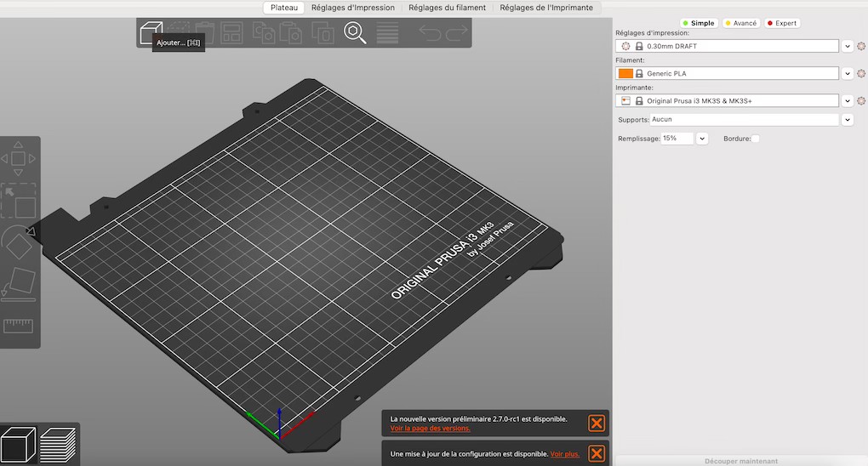Image resolution: width=868 pixels, height=466 pixels.
Task: Click lock icon beside Original Prusa i3 MK3S
Action: coord(639,100)
